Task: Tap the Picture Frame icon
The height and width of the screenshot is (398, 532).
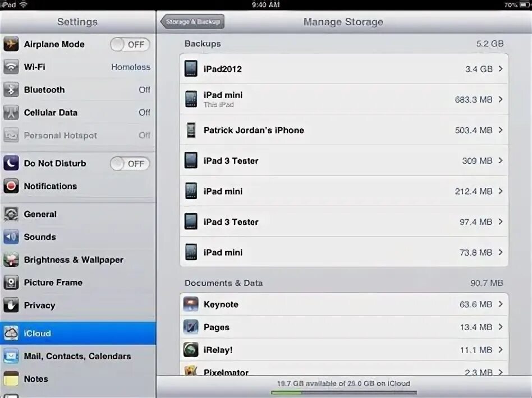Action: (x=11, y=283)
